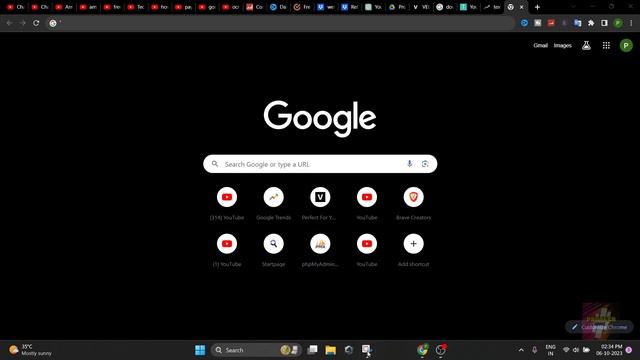Switch to the first YouTube 'Ch' tab

(x=16, y=7)
